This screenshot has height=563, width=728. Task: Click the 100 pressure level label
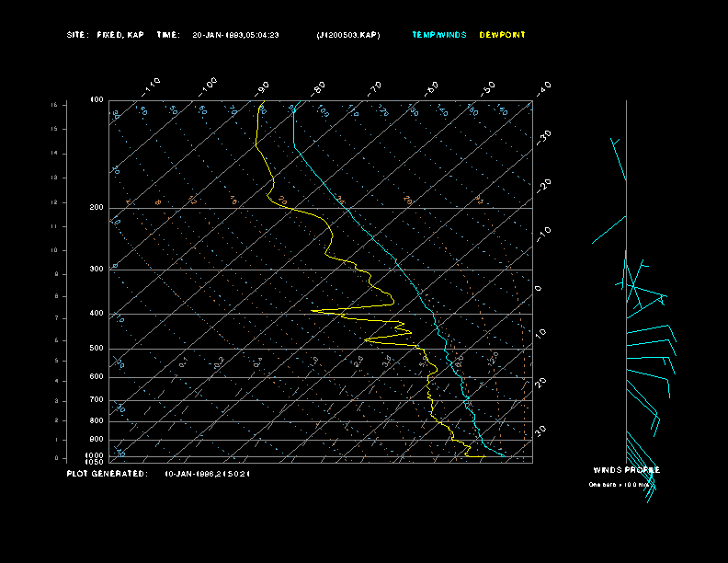(x=97, y=100)
